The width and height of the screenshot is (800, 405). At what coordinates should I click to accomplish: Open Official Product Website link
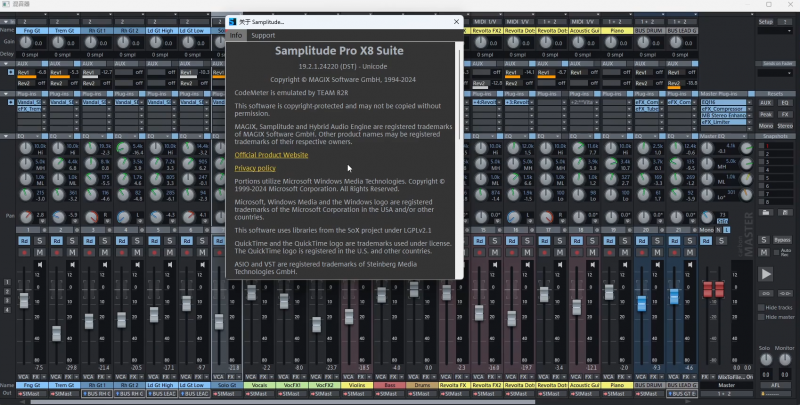pos(271,155)
